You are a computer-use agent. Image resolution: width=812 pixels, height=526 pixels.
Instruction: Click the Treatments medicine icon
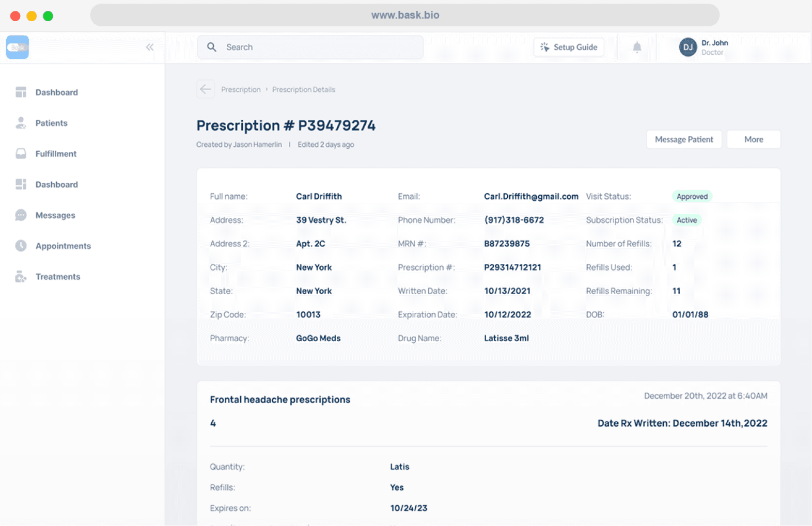[21, 277]
